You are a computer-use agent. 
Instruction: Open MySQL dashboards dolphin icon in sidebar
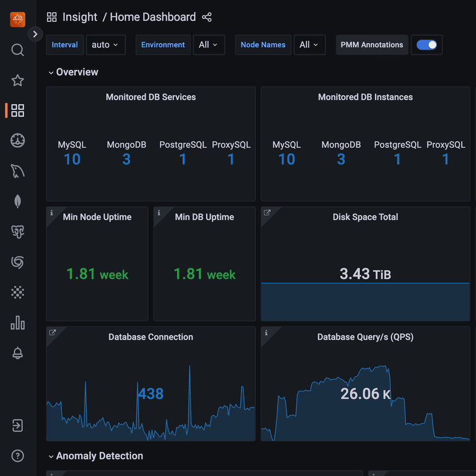pos(17,171)
